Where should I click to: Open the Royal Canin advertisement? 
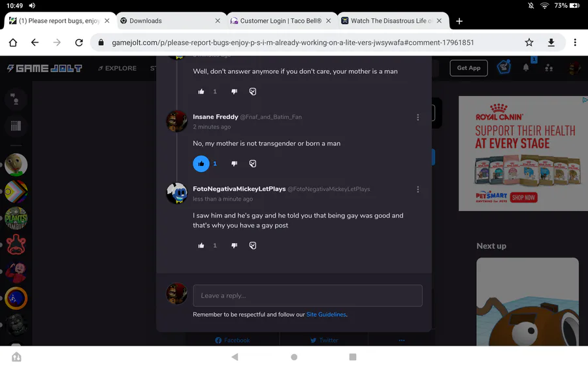523,154
